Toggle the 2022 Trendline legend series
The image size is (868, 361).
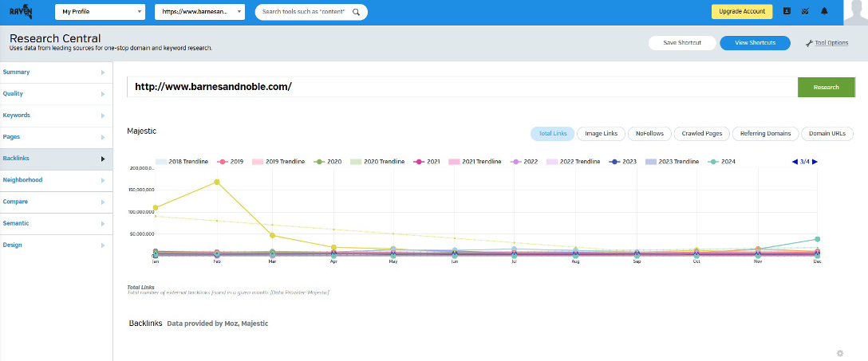coord(573,162)
